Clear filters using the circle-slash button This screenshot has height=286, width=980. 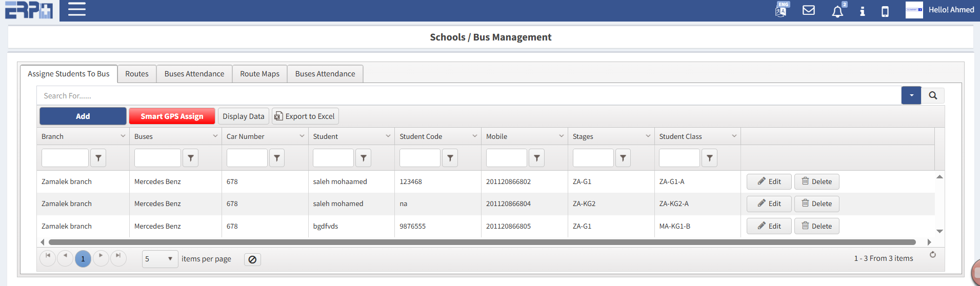coord(252,259)
